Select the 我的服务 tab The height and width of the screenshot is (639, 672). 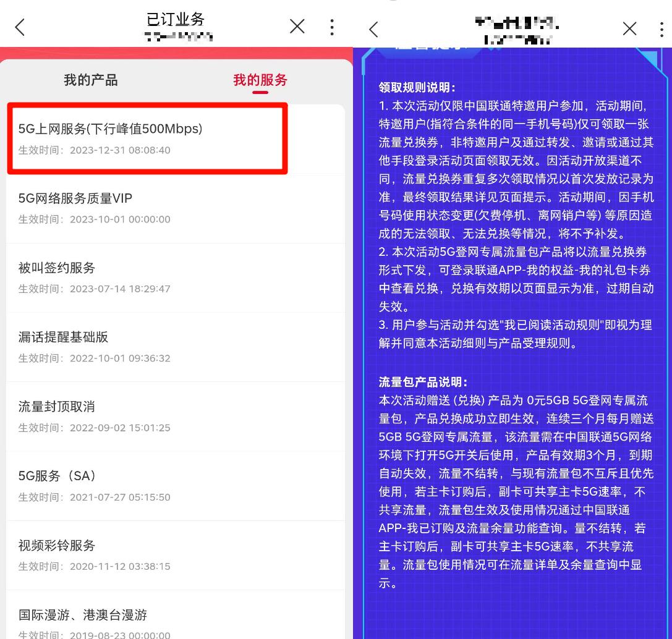(259, 80)
